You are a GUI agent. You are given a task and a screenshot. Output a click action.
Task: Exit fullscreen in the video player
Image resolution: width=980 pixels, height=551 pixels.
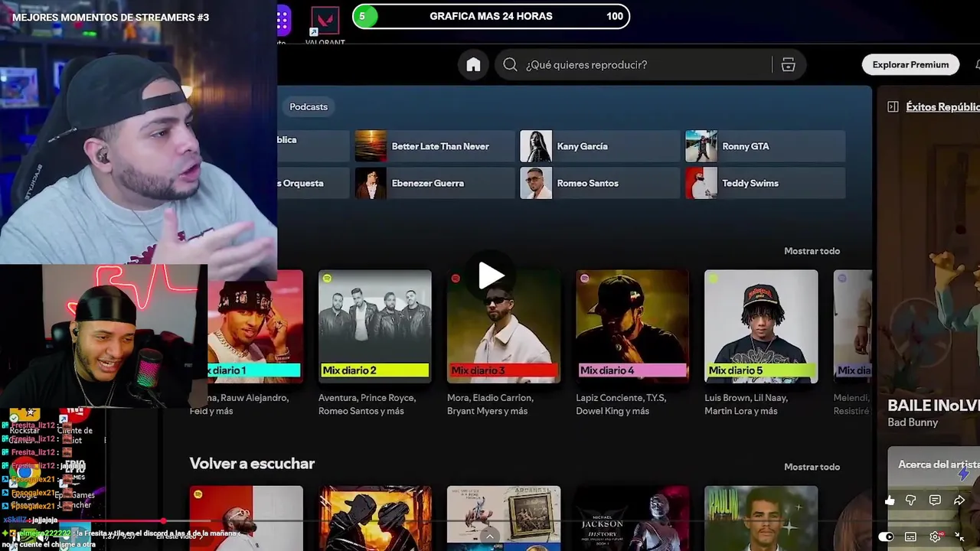coord(959,536)
